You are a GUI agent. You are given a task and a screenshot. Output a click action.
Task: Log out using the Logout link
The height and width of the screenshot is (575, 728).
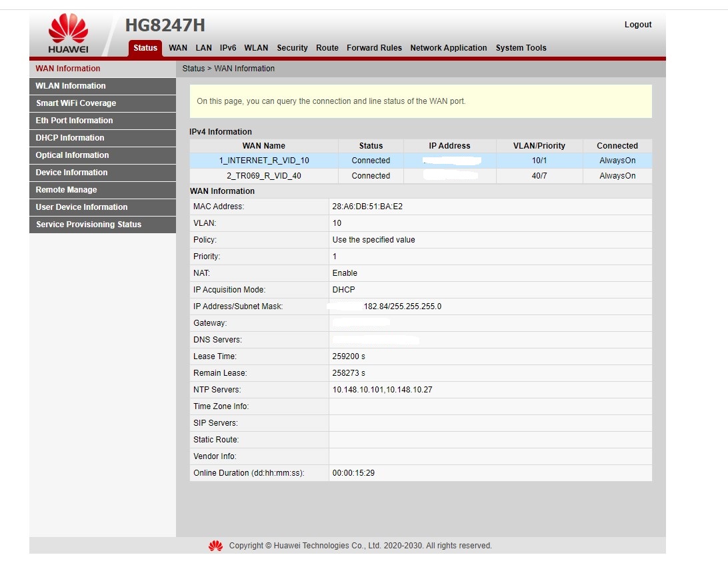tap(637, 25)
